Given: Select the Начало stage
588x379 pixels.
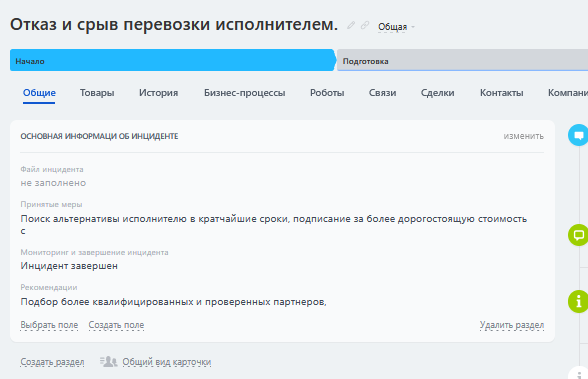Looking at the screenshot, I should coord(173,60).
